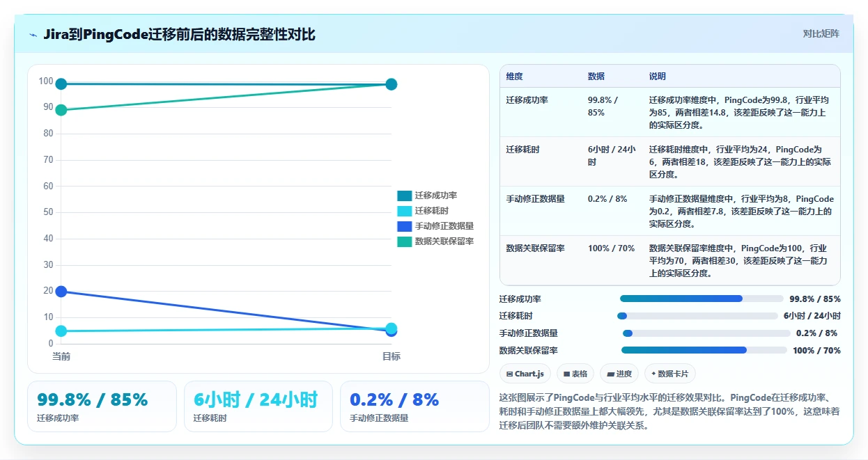Click the 迁移耗时 table row name
Image resolution: width=868 pixels, height=460 pixels.
(x=522, y=150)
